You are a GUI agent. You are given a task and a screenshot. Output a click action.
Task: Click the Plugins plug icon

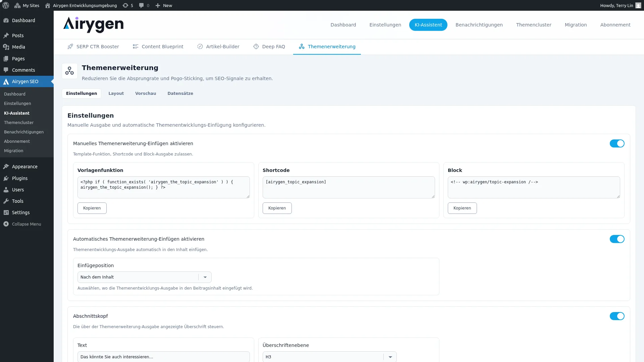6,178
